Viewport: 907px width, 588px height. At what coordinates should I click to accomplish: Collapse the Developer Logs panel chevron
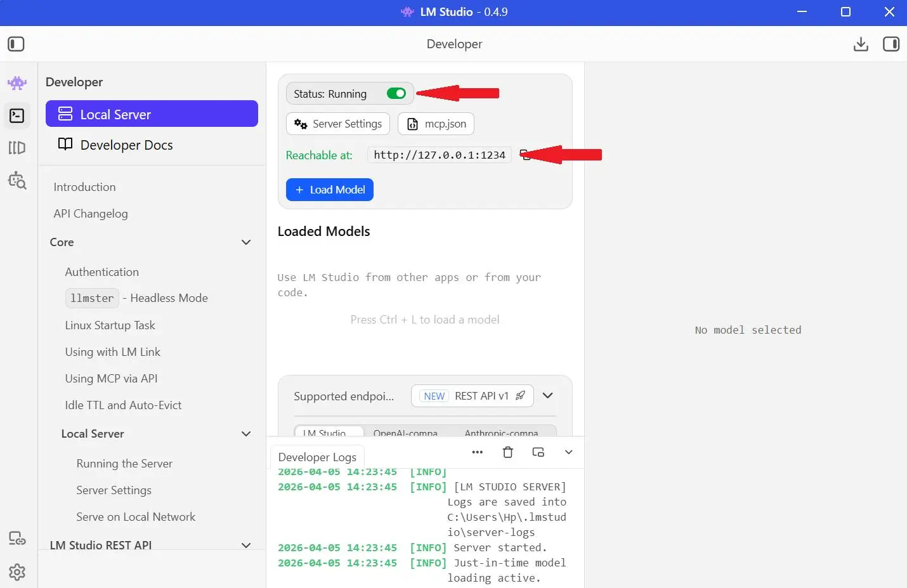click(x=569, y=452)
